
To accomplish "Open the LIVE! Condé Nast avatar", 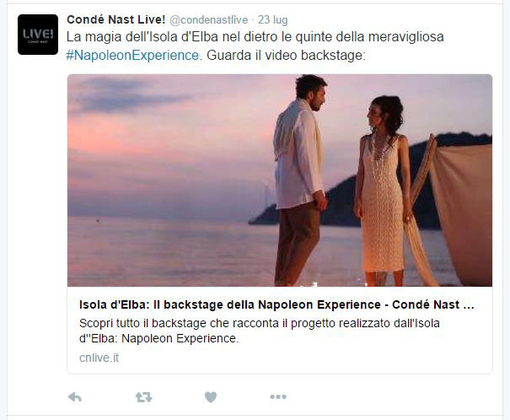I will click(x=38, y=35).
